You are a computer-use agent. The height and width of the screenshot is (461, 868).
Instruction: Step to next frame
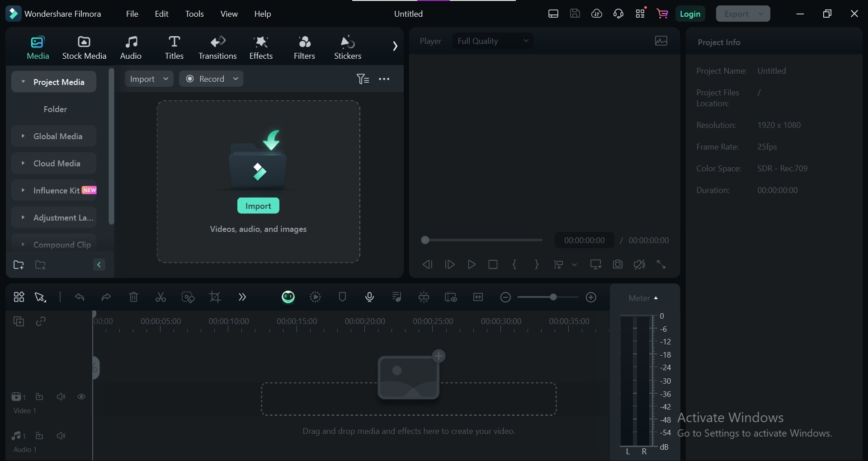[x=450, y=264]
